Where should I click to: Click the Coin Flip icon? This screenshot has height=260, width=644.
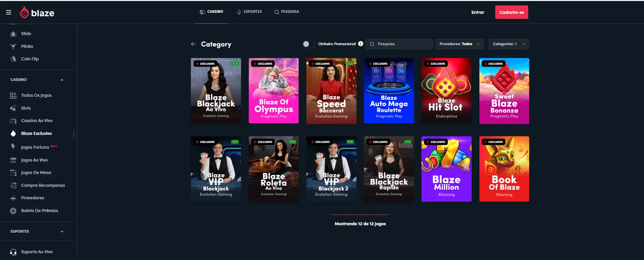(13, 59)
